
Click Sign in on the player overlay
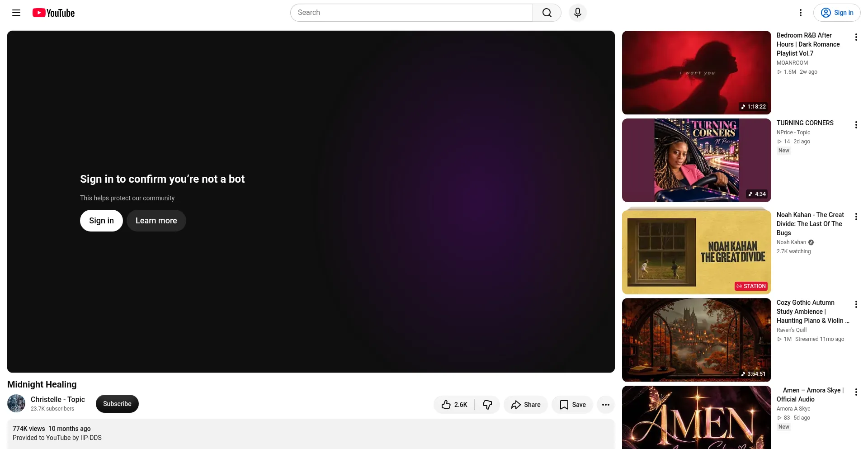[101, 221]
